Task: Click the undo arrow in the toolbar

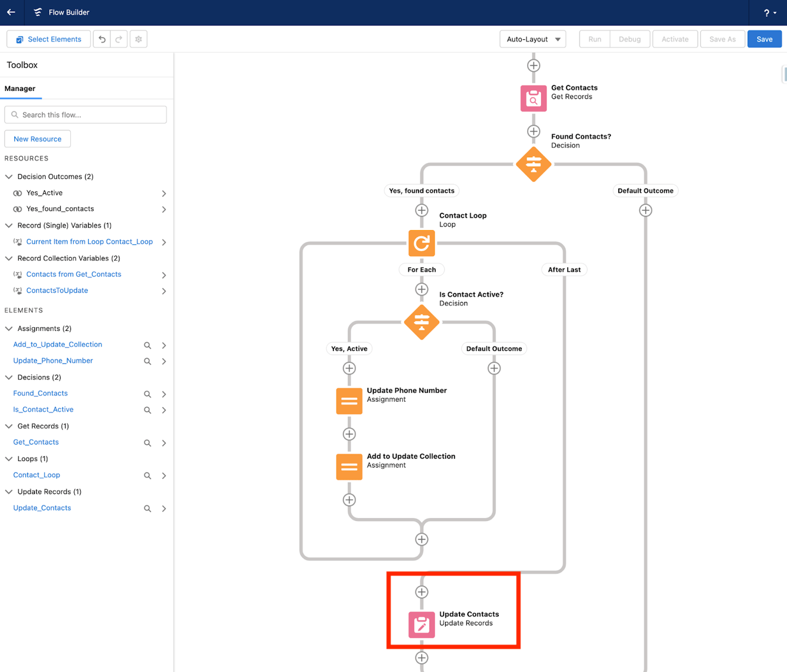Action: (x=102, y=39)
